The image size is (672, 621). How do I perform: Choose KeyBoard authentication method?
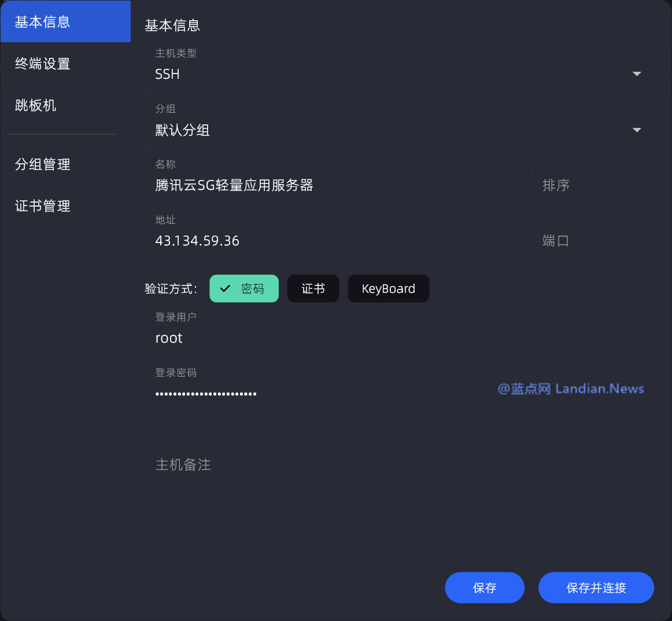(x=388, y=289)
